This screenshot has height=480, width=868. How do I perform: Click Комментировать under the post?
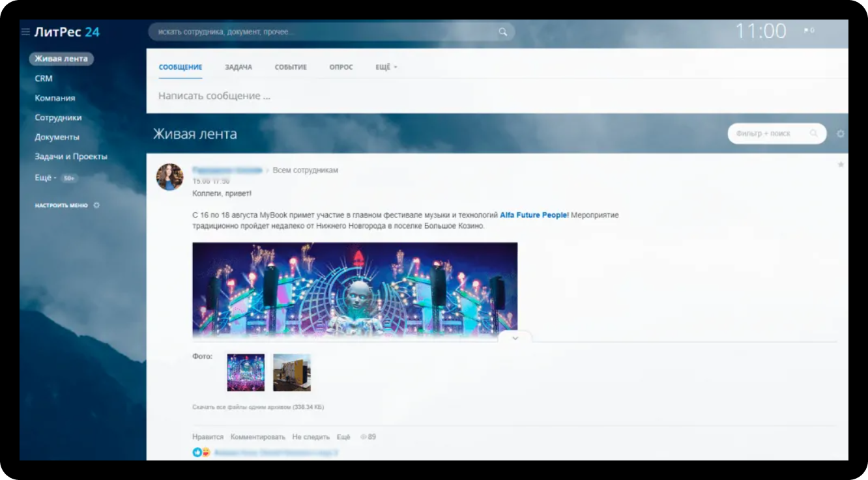[258, 437]
